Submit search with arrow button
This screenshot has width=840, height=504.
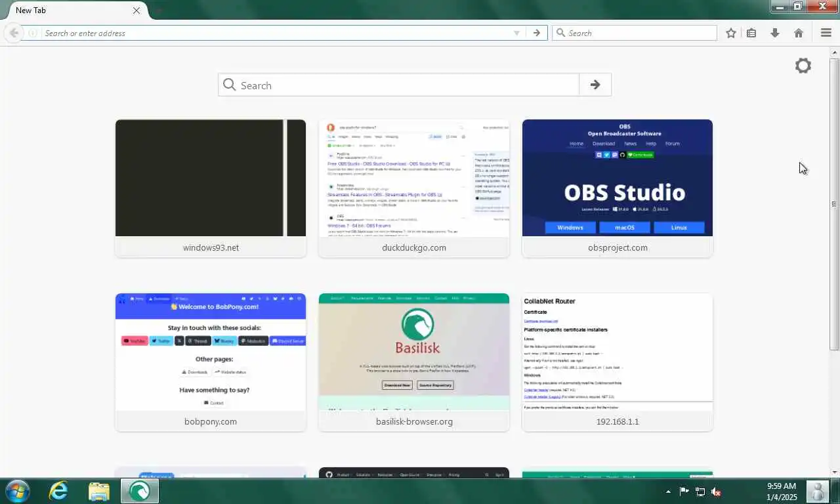tap(595, 85)
